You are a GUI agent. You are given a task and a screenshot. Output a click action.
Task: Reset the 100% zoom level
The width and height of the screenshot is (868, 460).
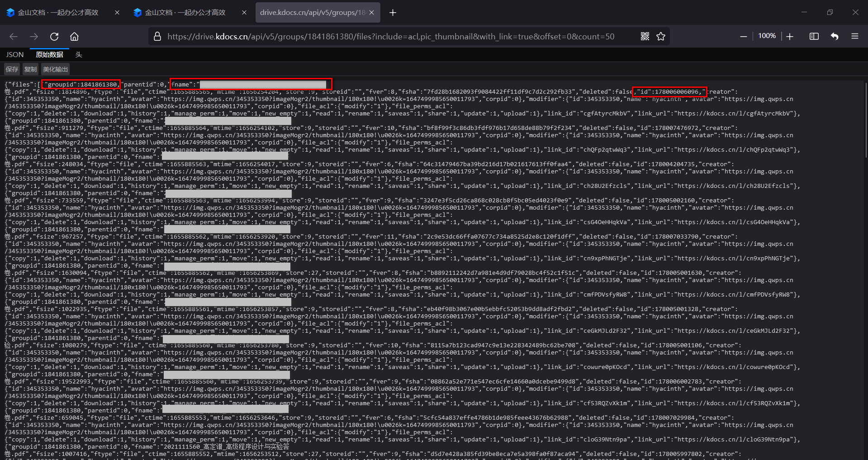pyautogui.click(x=767, y=36)
